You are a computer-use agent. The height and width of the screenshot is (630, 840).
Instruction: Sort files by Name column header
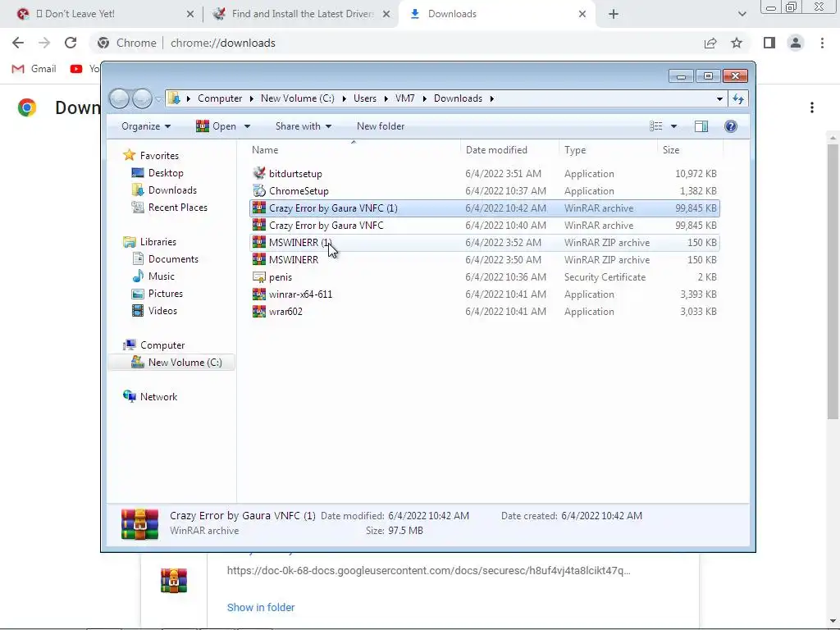click(x=354, y=150)
